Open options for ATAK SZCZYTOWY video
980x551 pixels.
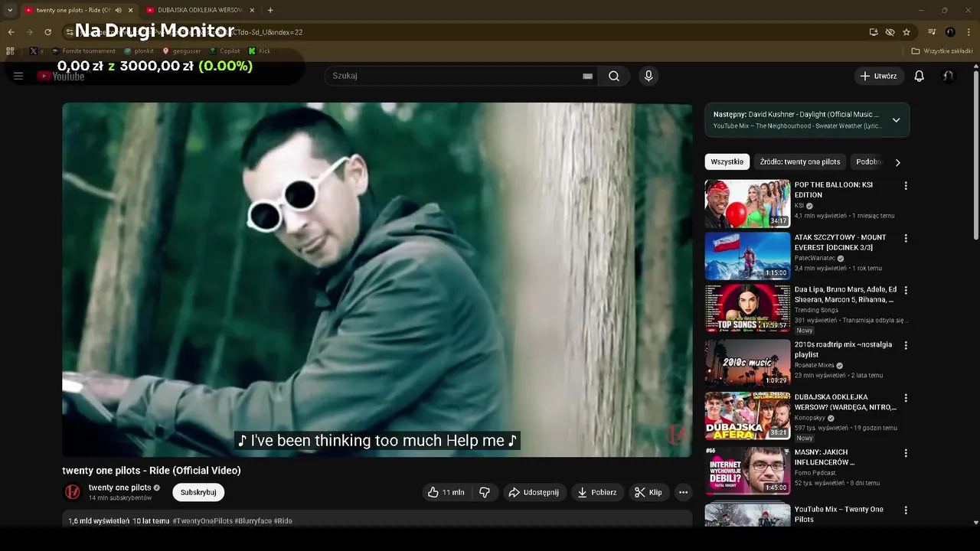(906, 239)
